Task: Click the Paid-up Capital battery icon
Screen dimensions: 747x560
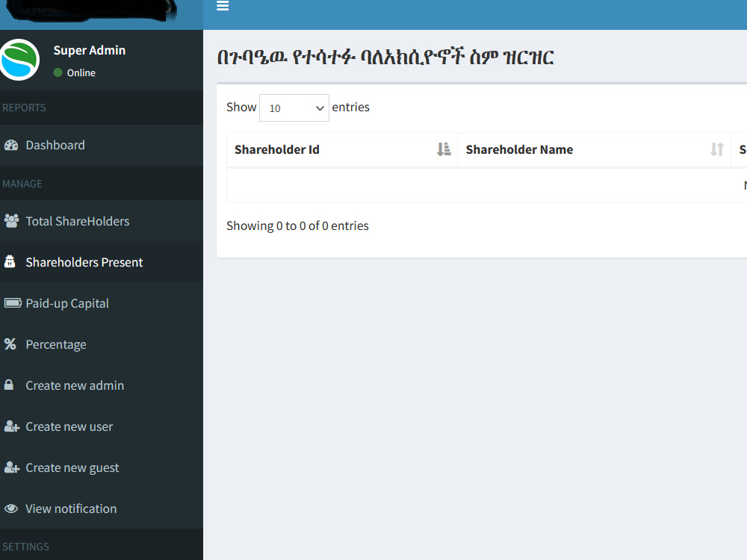Action: tap(13, 303)
